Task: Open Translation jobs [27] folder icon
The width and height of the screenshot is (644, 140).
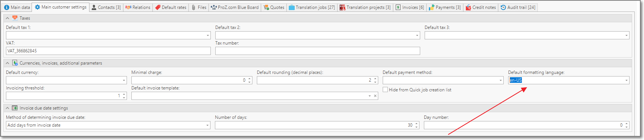Action: [x=292, y=7]
